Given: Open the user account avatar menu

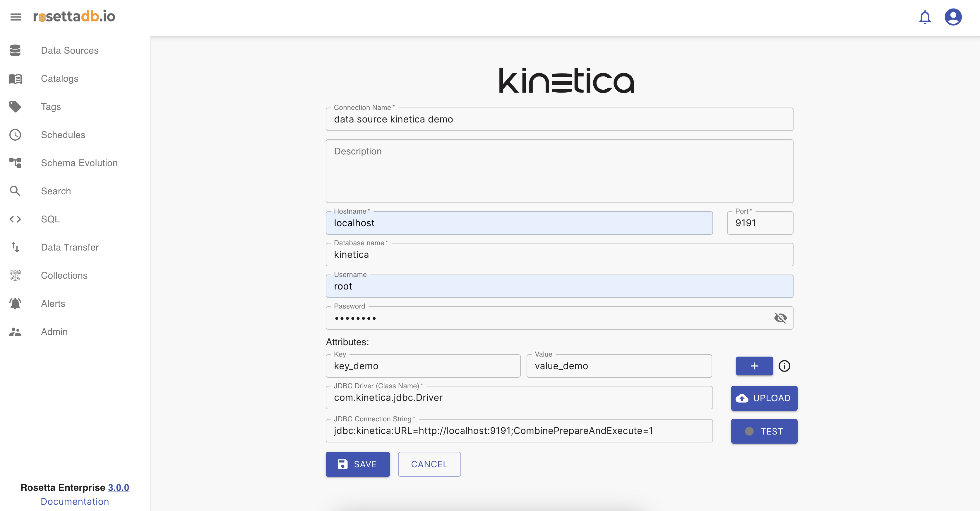Looking at the screenshot, I should [x=953, y=17].
